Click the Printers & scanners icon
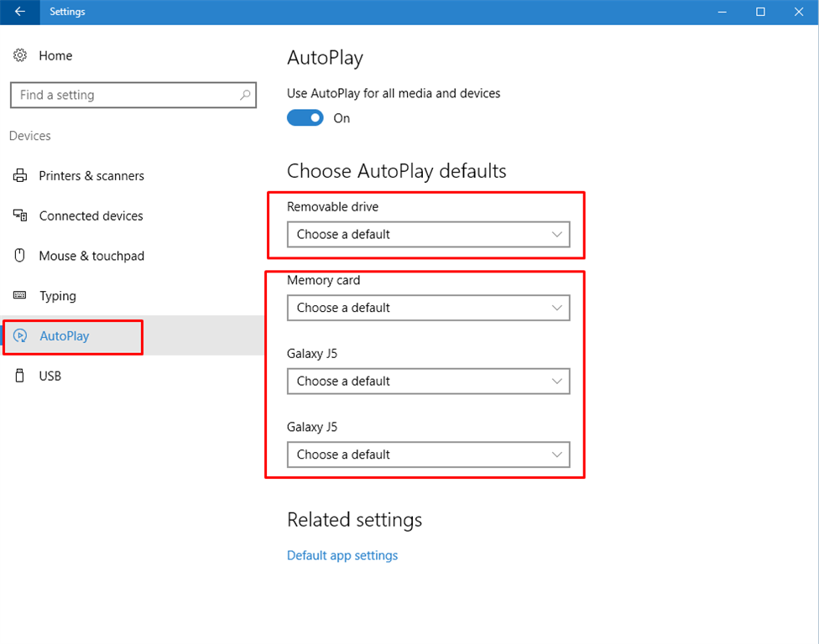Screen dimensions: 819x644 tap(20, 175)
